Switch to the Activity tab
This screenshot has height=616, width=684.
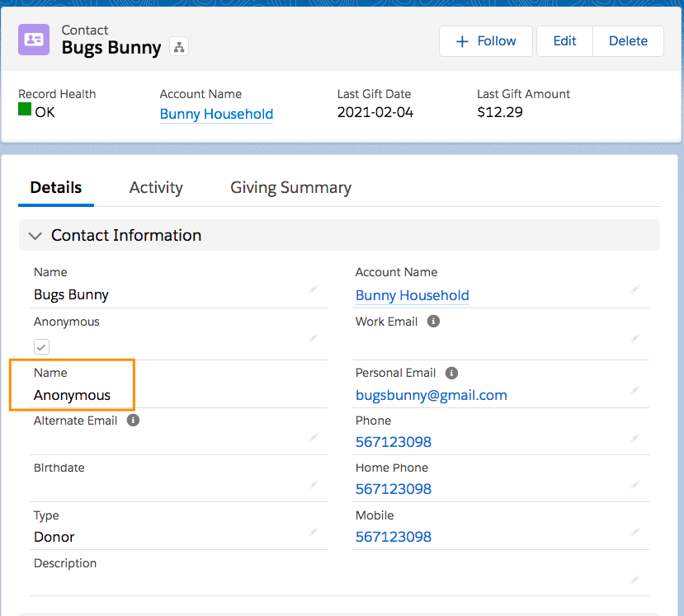pos(156,187)
